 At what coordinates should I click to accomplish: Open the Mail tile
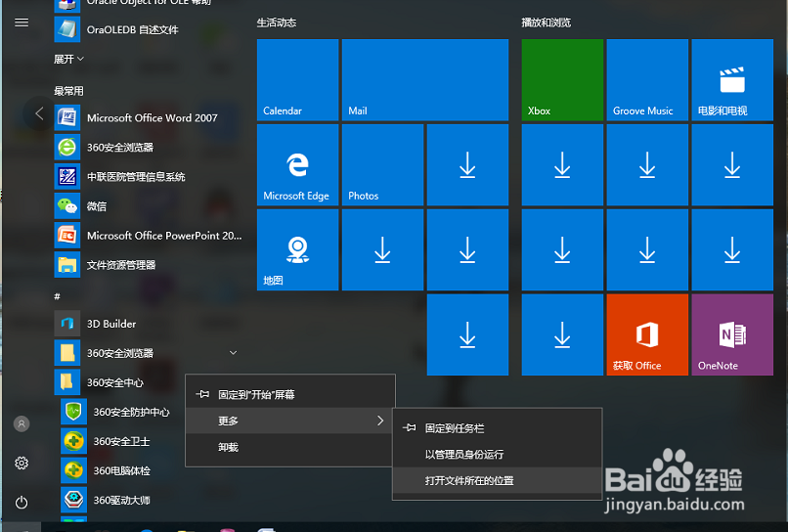point(425,80)
